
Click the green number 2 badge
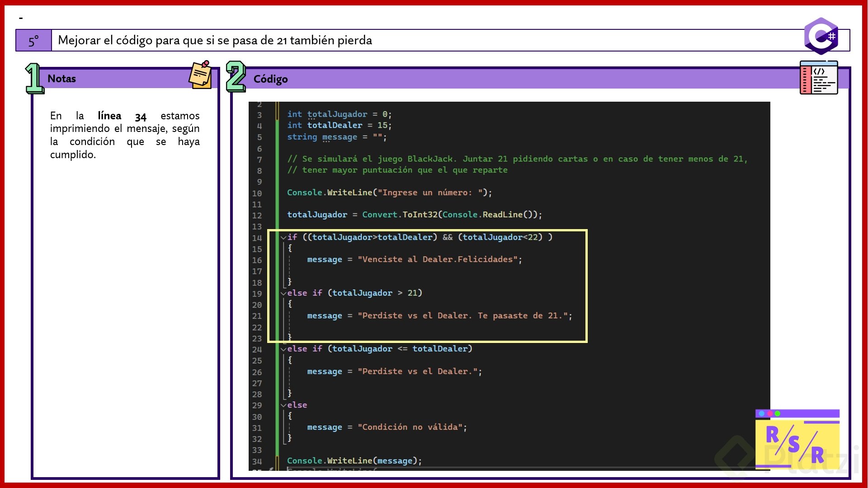click(236, 77)
